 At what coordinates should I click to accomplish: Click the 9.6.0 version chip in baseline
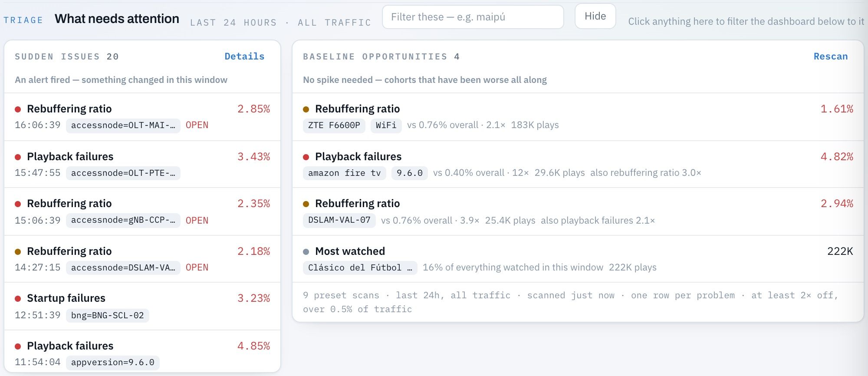[x=409, y=173]
